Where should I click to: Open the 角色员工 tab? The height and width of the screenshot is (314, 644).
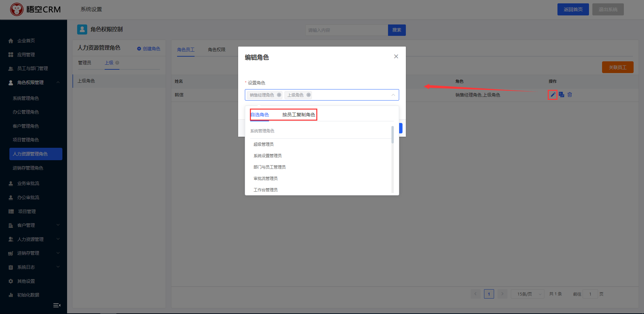coord(186,50)
